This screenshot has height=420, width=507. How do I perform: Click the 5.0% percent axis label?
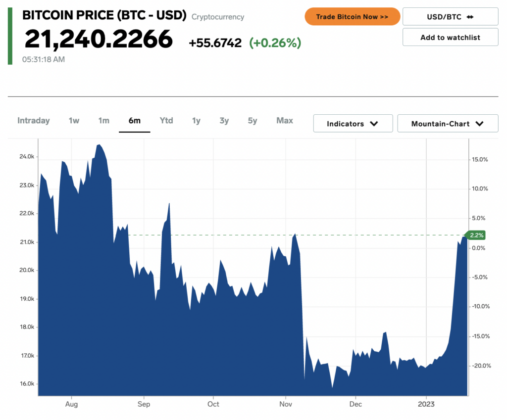[479, 218]
